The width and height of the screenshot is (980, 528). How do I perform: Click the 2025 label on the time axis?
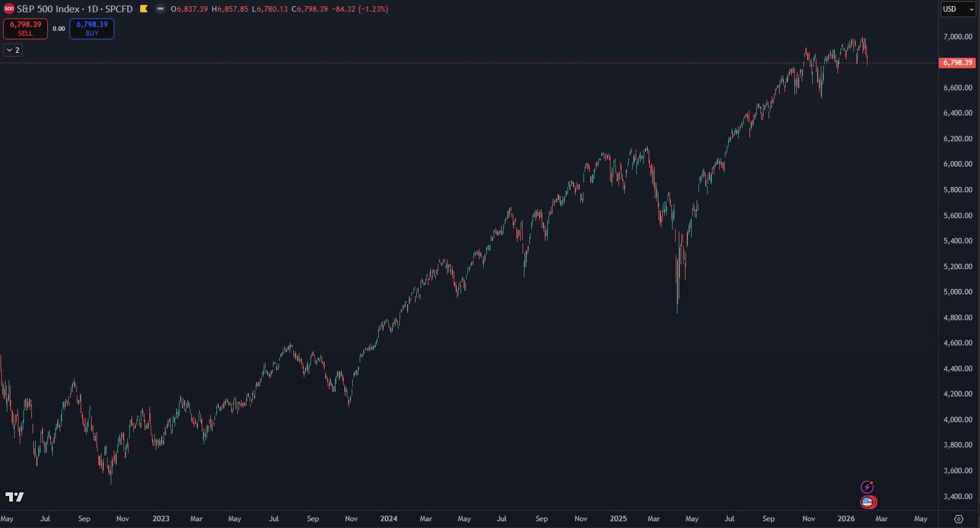coord(618,519)
